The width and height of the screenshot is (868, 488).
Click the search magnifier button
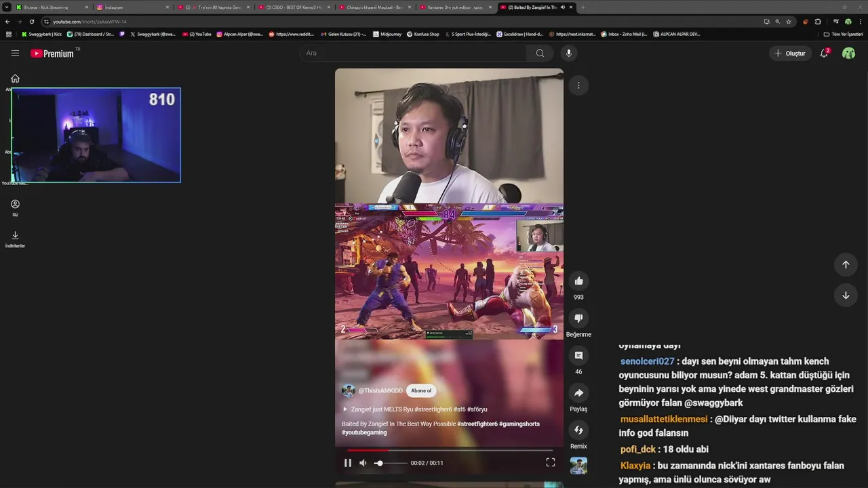click(540, 53)
